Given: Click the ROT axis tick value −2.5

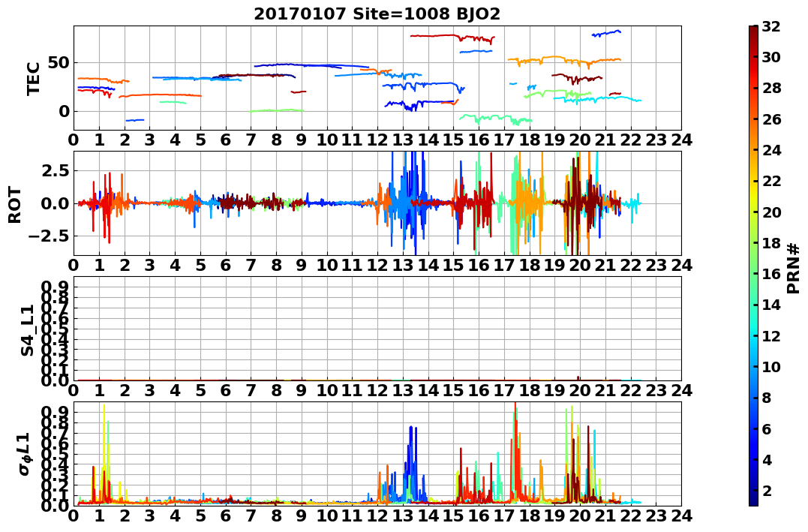Looking at the screenshot, I should tap(50, 236).
